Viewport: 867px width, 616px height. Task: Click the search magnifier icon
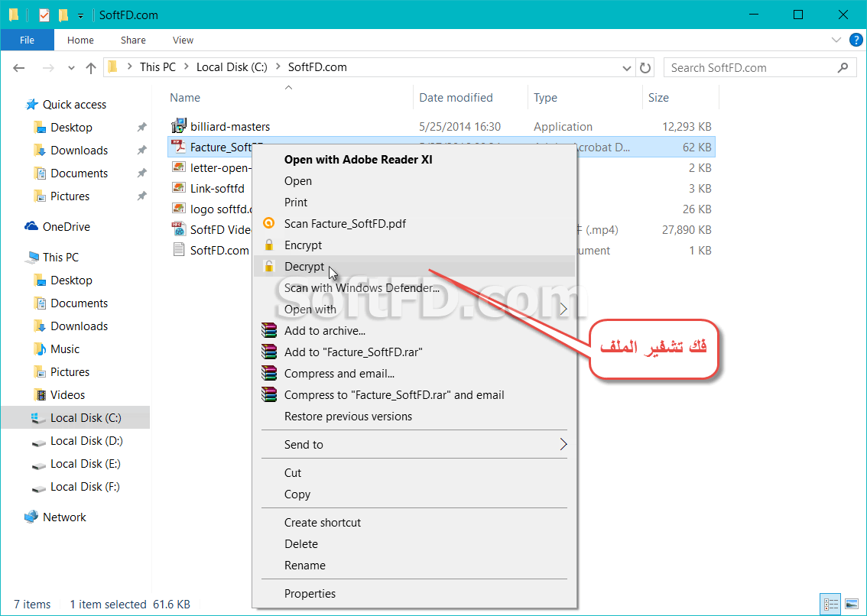(x=843, y=67)
